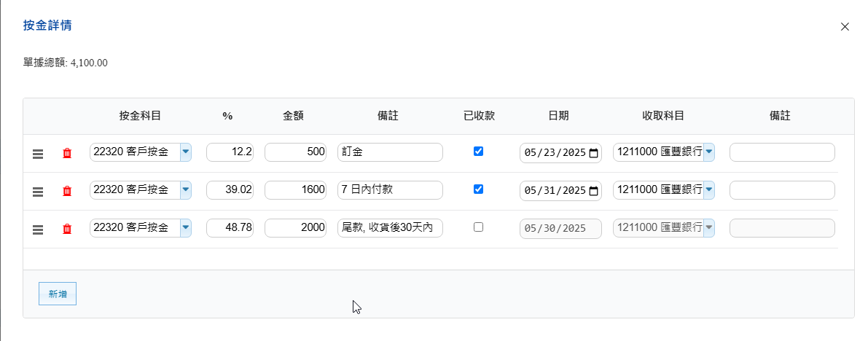Delete the 7 日內付款 deposit row
868x341 pixels.
point(67,191)
